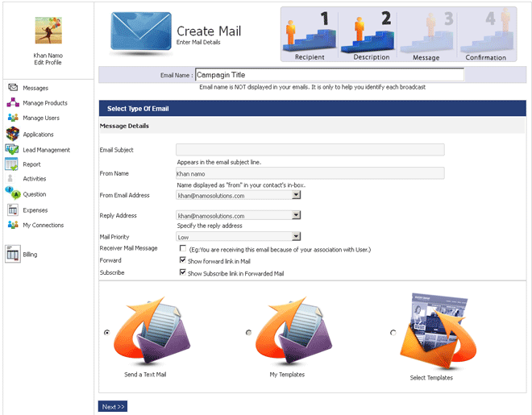This screenshot has width=532, height=415.
Task: Go to step 1 Recipient
Action: [x=310, y=35]
